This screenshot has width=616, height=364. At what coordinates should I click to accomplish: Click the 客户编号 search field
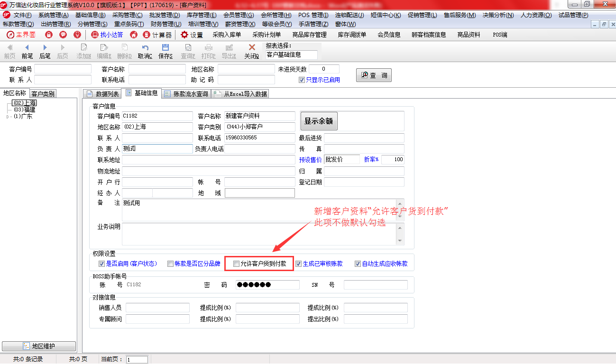(x=63, y=69)
